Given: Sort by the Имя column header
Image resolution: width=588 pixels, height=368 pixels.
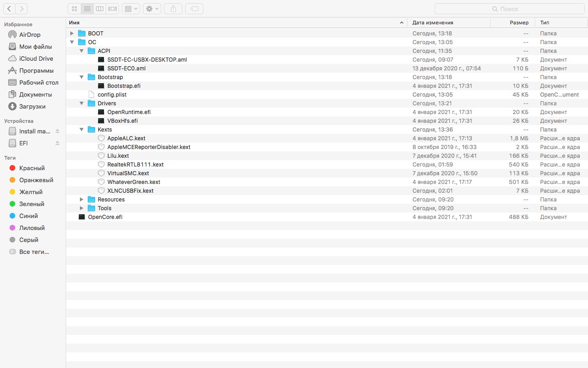Looking at the screenshot, I should click(237, 23).
